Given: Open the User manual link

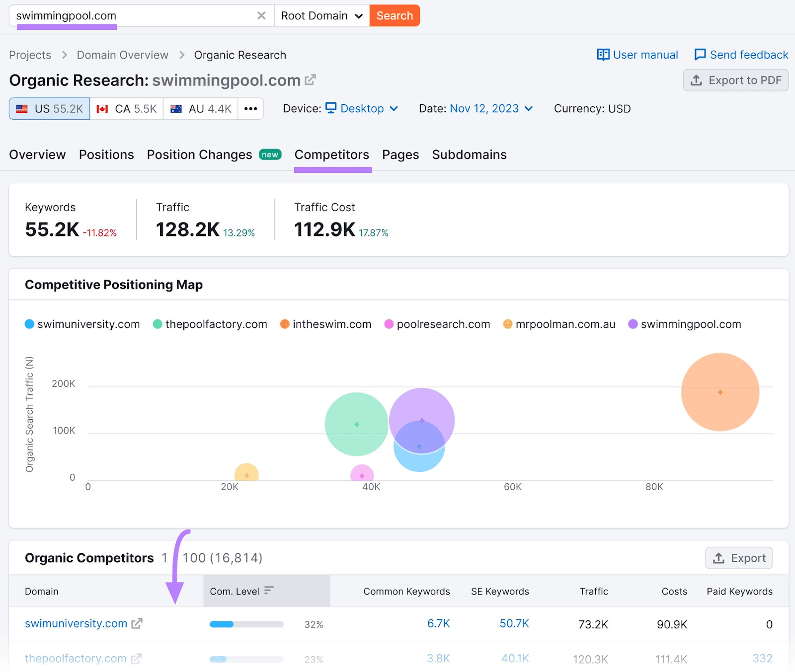Looking at the screenshot, I should pyautogui.click(x=637, y=55).
